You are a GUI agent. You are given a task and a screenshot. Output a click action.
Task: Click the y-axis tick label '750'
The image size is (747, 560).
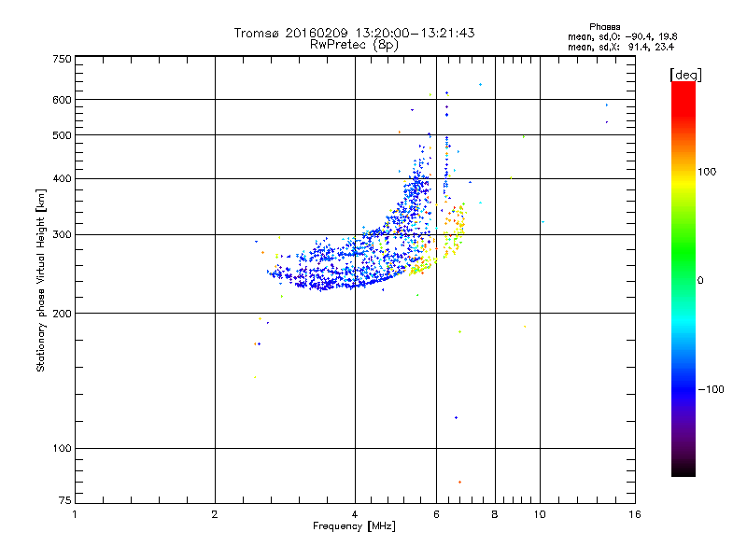[x=62, y=59]
